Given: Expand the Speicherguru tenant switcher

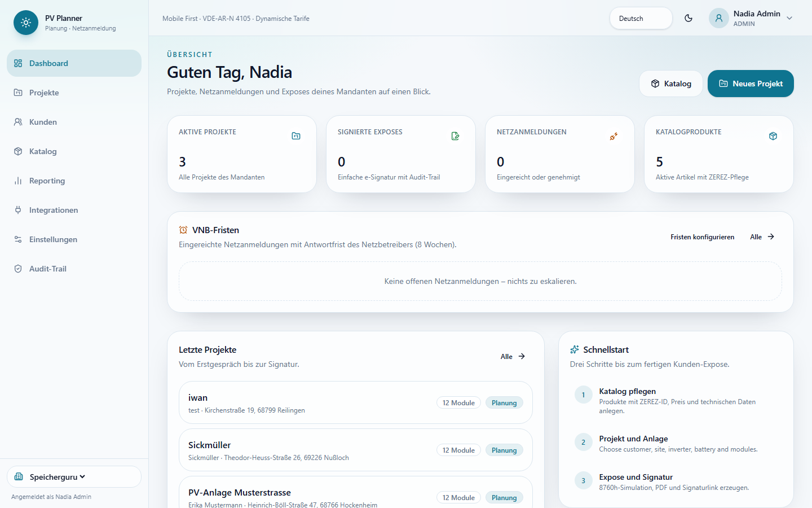Looking at the screenshot, I should [74, 476].
